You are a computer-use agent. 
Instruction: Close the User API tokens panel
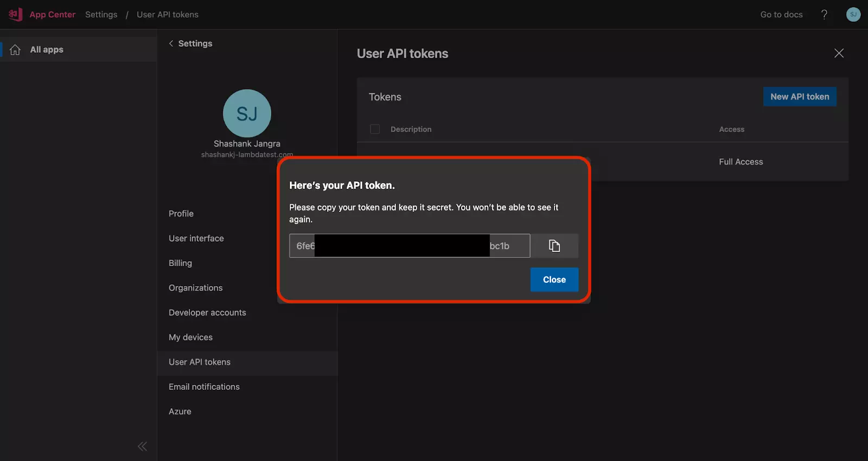tap(839, 53)
